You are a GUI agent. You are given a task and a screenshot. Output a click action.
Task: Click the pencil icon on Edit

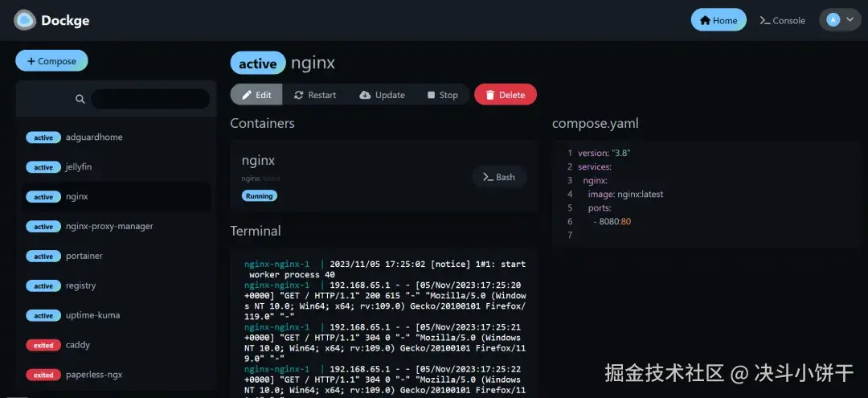point(247,95)
